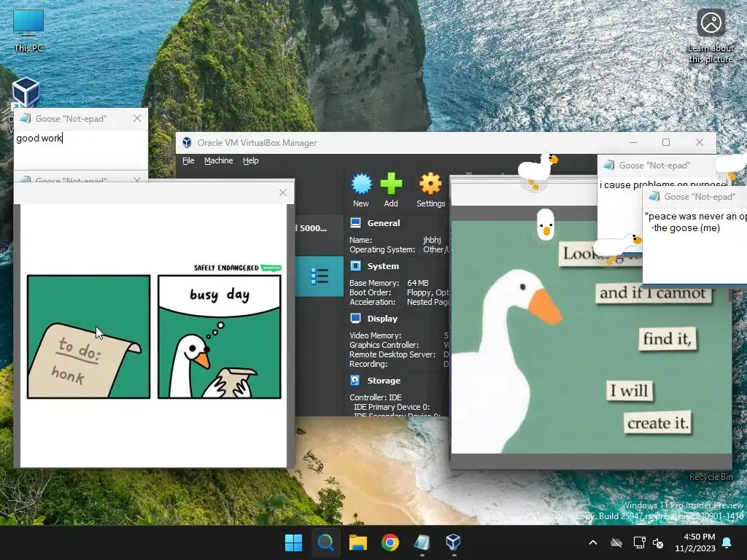Click the '64 MB' base memory value

418,283
